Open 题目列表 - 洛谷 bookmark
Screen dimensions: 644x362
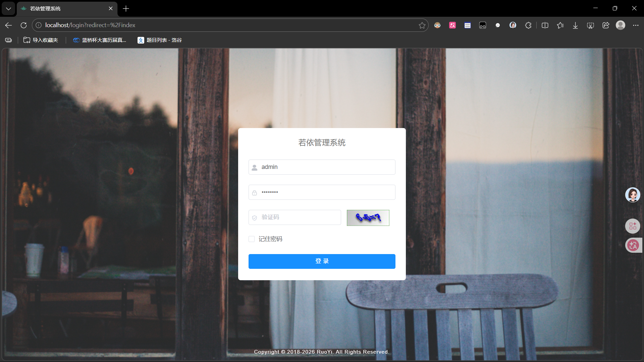(x=160, y=40)
